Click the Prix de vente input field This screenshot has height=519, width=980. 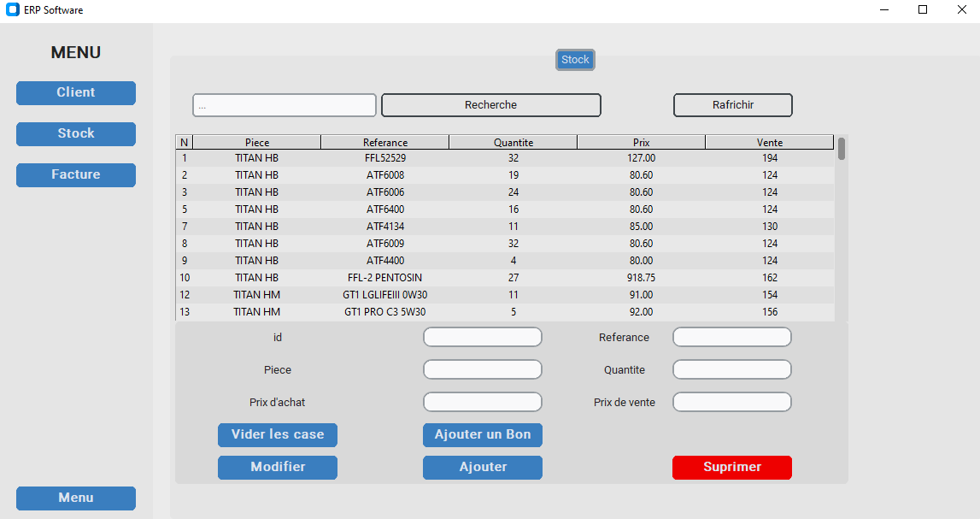click(x=731, y=401)
